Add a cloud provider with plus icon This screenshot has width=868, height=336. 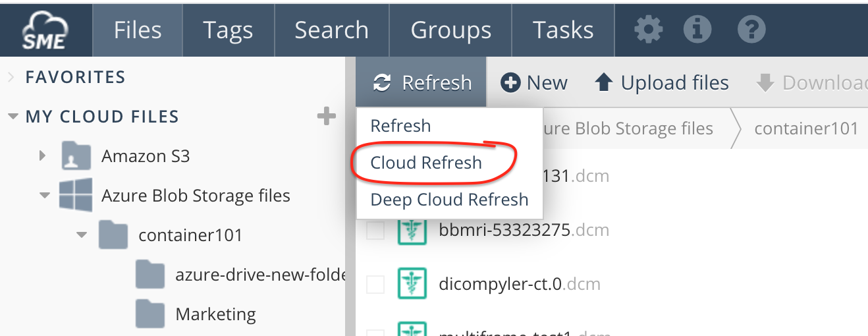[x=326, y=117]
